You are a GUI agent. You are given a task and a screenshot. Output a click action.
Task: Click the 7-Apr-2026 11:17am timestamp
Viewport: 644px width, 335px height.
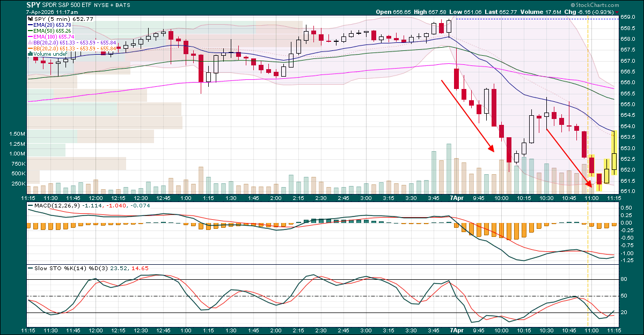[53, 11]
